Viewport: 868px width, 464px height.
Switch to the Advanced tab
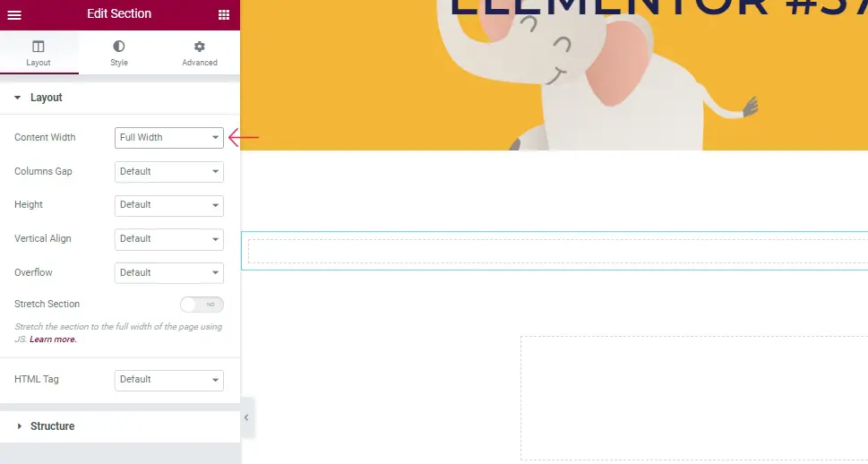point(199,53)
